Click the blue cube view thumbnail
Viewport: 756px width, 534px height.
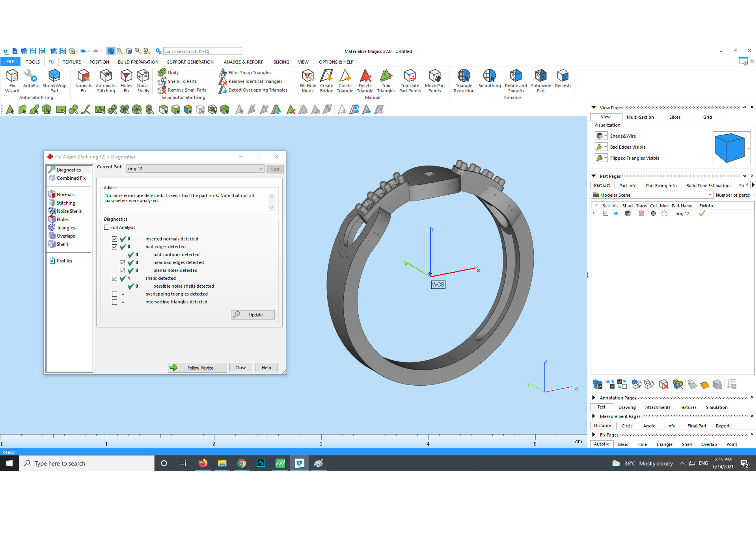pyautogui.click(x=730, y=148)
